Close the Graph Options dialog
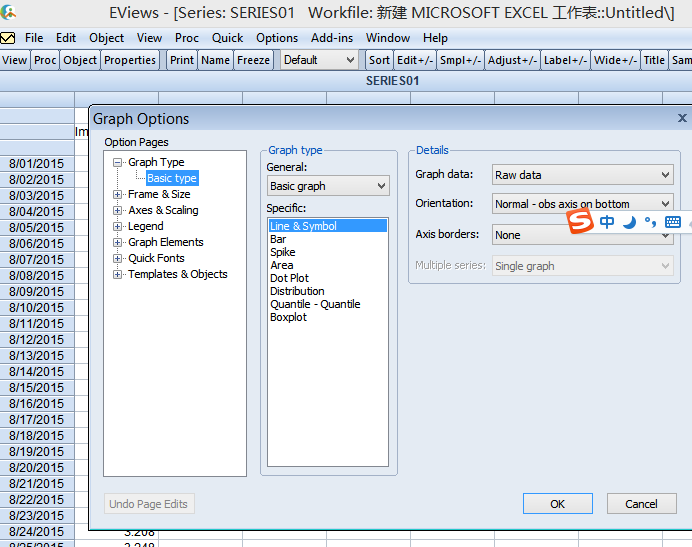Image resolution: width=692 pixels, height=547 pixels. [x=682, y=118]
